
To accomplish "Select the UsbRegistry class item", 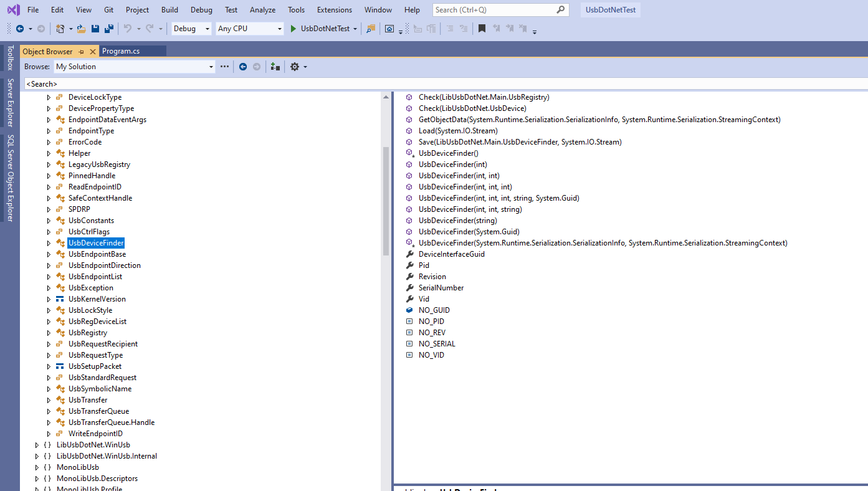I will 88,332.
